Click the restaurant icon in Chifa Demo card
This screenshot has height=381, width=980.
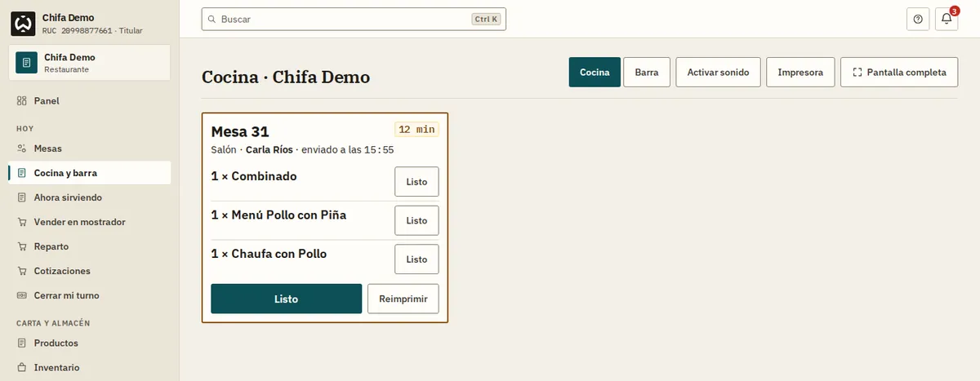pos(27,63)
